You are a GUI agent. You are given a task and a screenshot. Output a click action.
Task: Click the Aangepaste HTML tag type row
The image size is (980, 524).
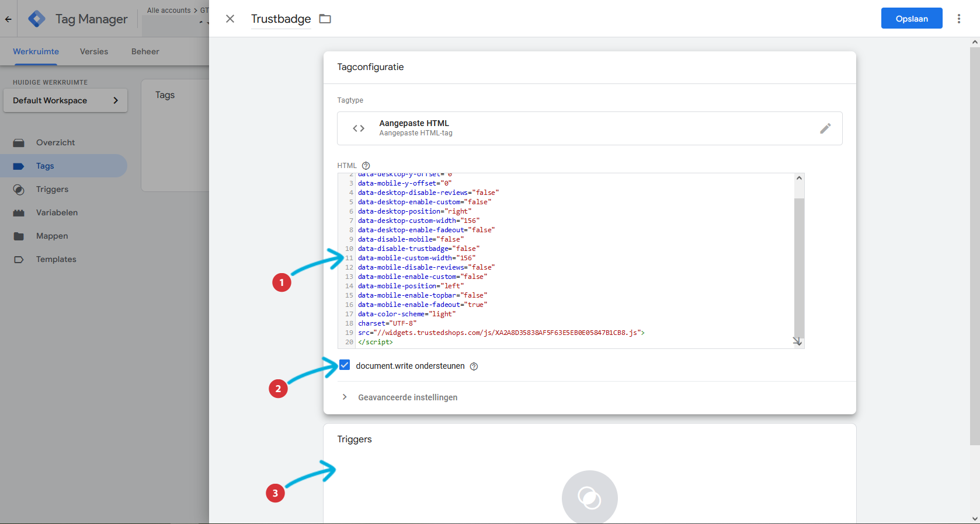(590, 128)
